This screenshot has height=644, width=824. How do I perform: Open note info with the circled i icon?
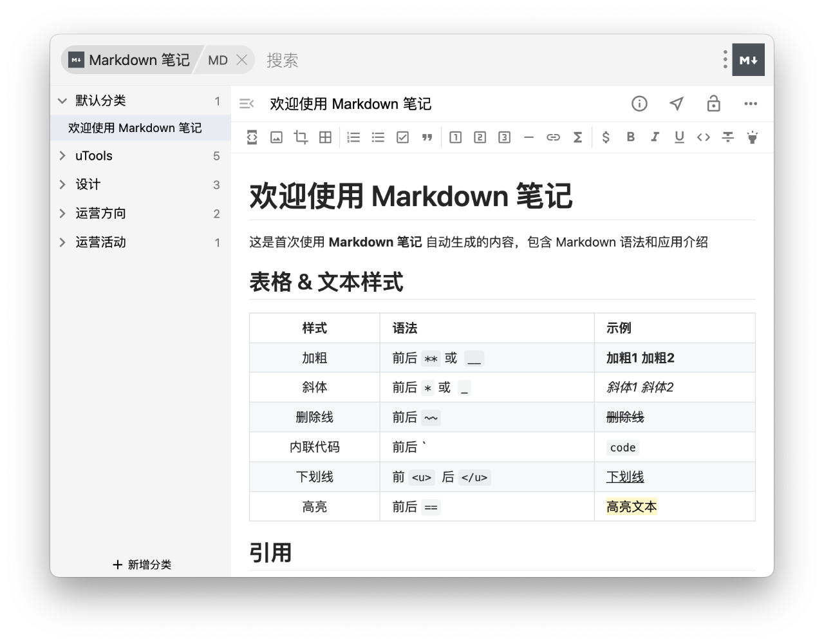pos(639,104)
